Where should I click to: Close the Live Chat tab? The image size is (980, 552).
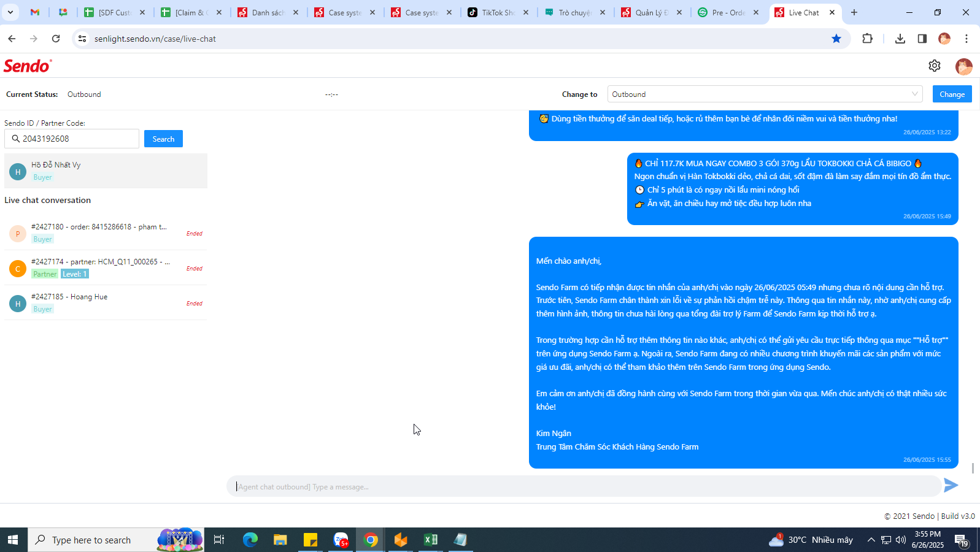(x=831, y=12)
